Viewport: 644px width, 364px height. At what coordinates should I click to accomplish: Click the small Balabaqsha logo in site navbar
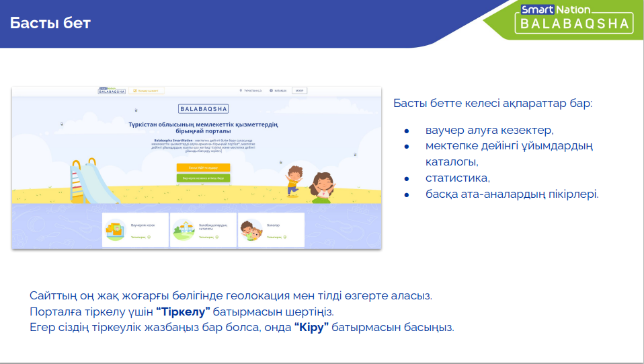pyautogui.click(x=112, y=91)
